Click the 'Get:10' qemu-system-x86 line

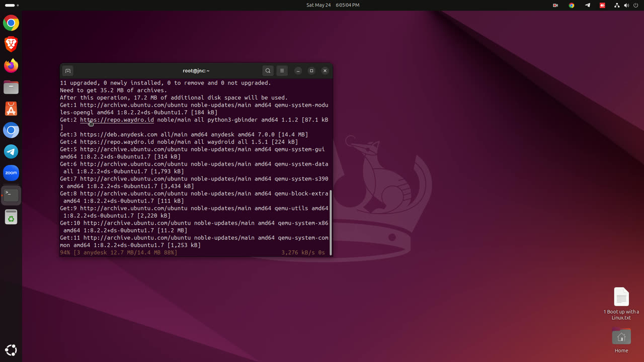pyautogui.click(x=194, y=227)
